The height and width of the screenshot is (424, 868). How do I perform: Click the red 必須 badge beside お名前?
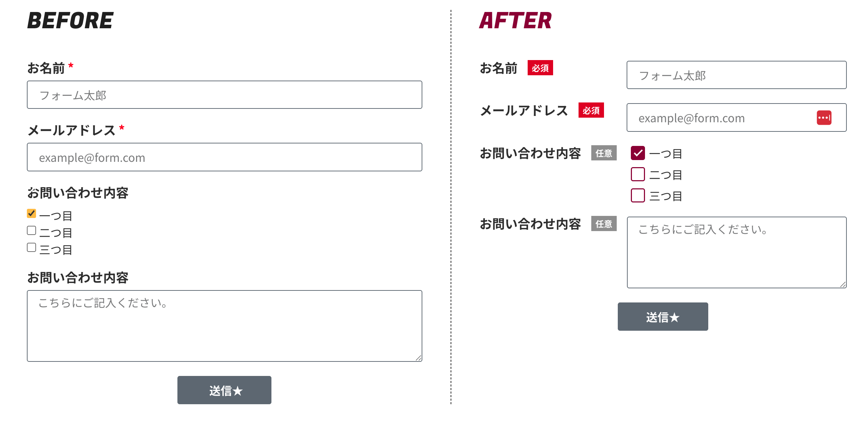pos(540,68)
